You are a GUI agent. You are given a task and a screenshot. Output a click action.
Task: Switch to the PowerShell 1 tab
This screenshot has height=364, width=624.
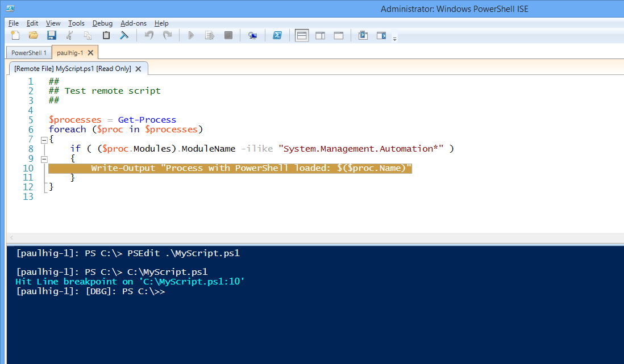[28, 52]
